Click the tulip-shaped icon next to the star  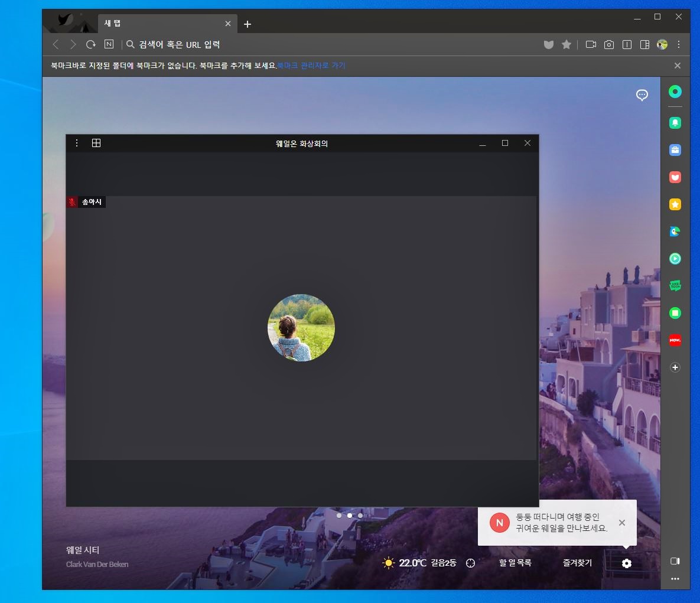pyautogui.click(x=549, y=45)
